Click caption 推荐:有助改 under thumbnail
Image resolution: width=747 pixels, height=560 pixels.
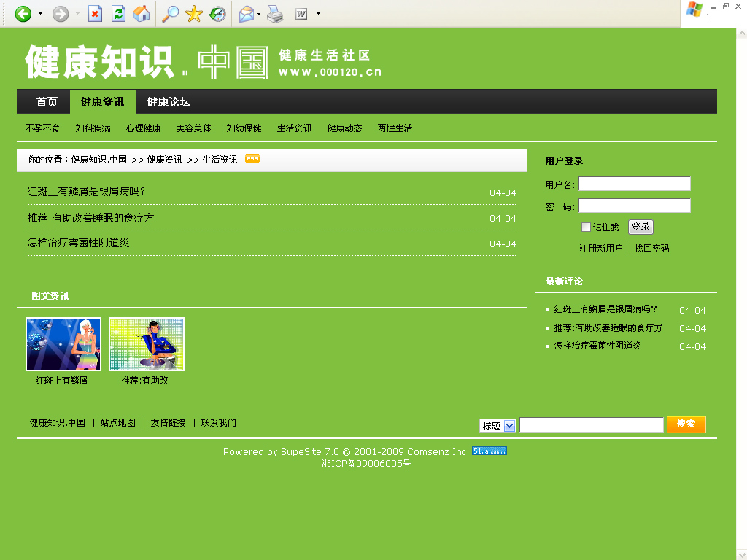pos(144,380)
